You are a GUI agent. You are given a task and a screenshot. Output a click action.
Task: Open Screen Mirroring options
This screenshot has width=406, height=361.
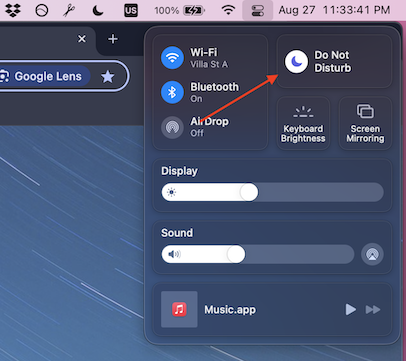pos(365,123)
